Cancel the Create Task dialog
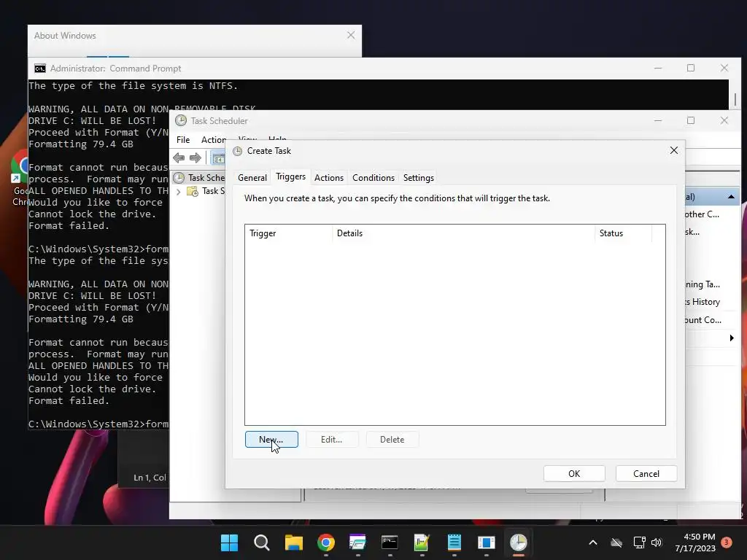747x560 pixels. pyautogui.click(x=646, y=473)
